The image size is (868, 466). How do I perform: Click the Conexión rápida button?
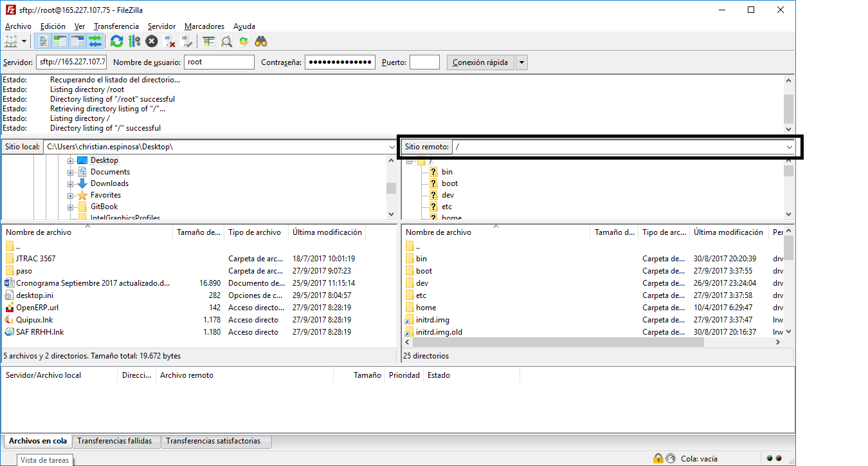[x=480, y=62]
